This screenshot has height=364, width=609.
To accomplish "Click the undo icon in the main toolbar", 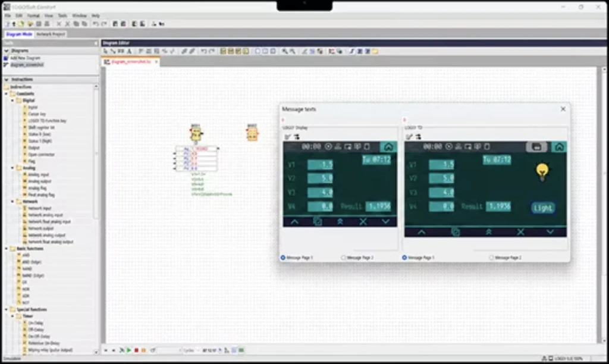I will point(95,24).
